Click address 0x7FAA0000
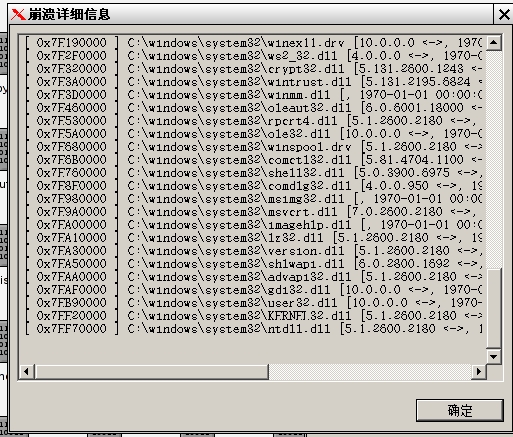The height and width of the screenshot is (437, 513). [71, 277]
